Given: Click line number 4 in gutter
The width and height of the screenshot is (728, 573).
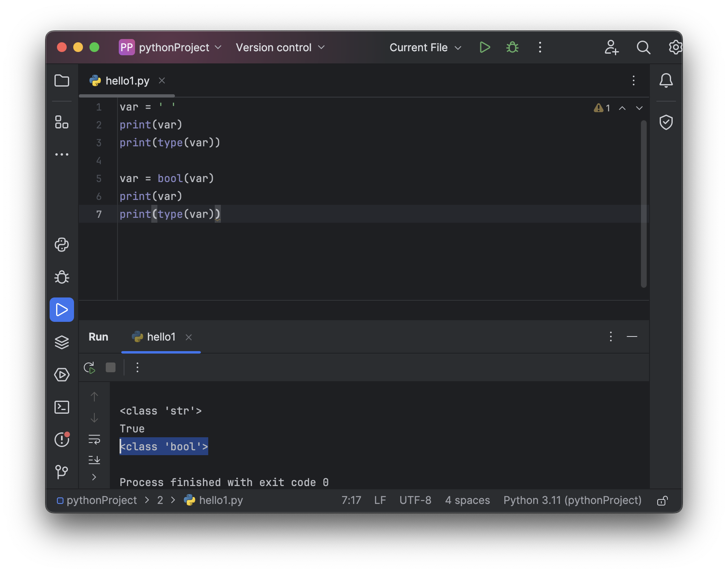Looking at the screenshot, I should pos(99,161).
